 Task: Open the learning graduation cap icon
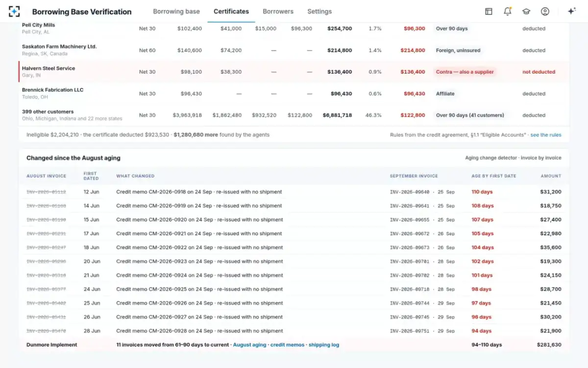[526, 11]
